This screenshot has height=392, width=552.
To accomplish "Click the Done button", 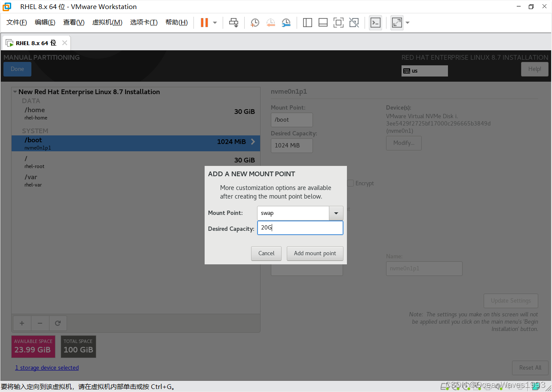I will point(17,69).
